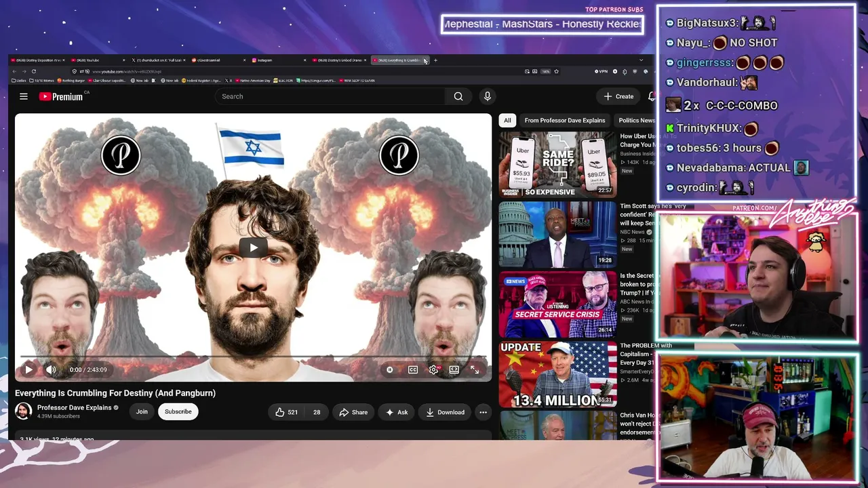Image resolution: width=868 pixels, height=488 pixels.
Task: Select the From Professor Dave Explains chip
Action: tap(565, 120)
